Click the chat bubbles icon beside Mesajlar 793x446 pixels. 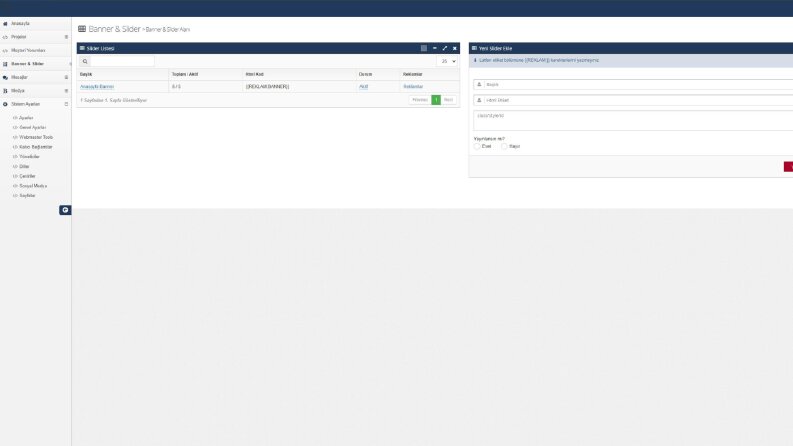pos(5,77)
